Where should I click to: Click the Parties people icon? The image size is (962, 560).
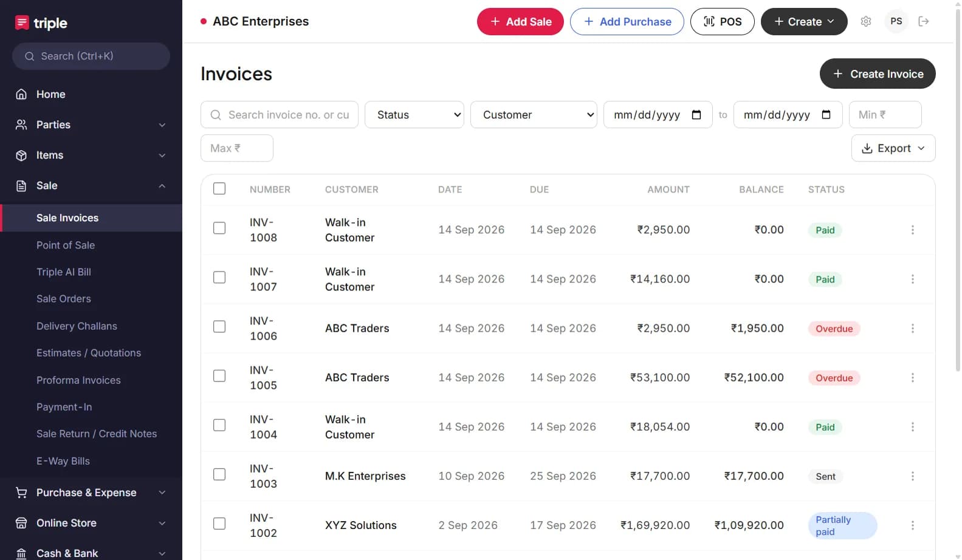tap(21, 125)
